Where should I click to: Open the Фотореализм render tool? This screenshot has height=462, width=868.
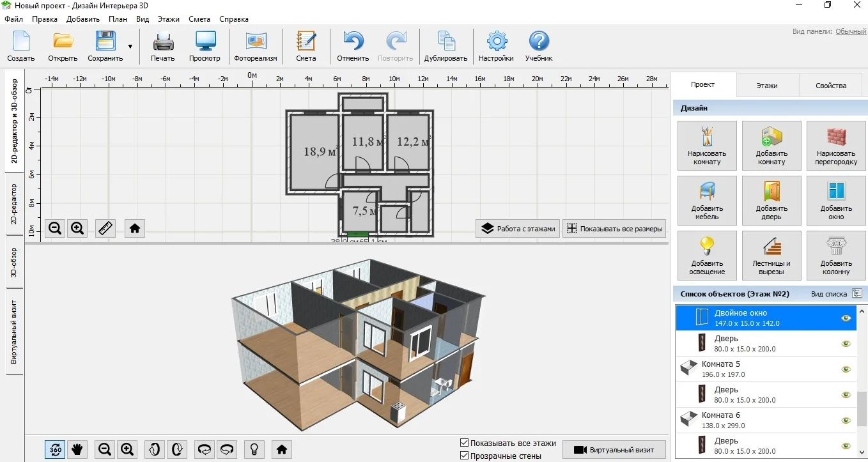coord(256,47)
